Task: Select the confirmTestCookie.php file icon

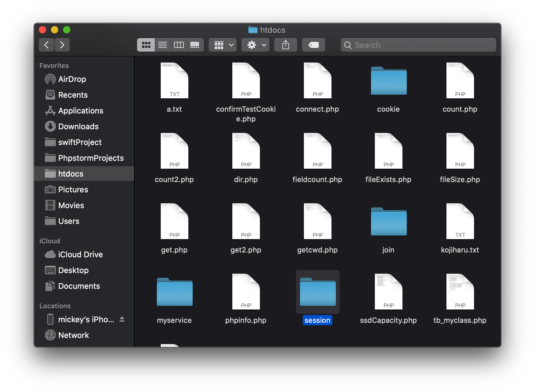Action: pos(246,80)
